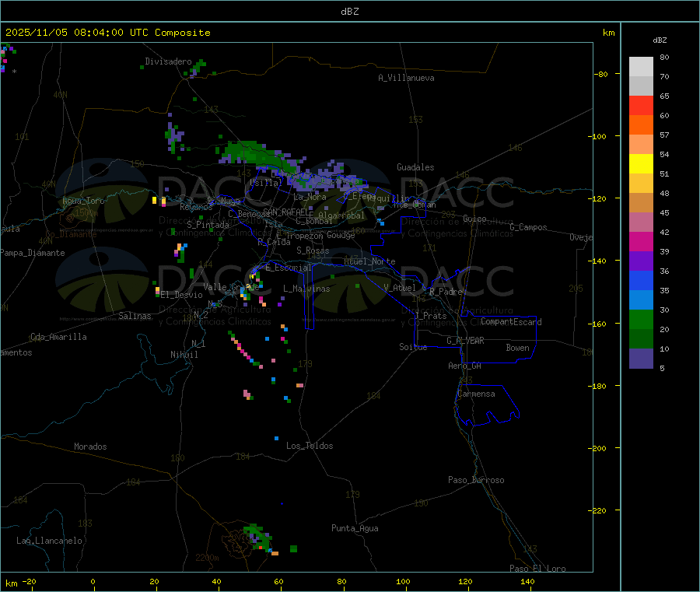
Task: Click the timestamp 2025/11/05 08:04:00 UTC Composite
Action: point(107,33)
